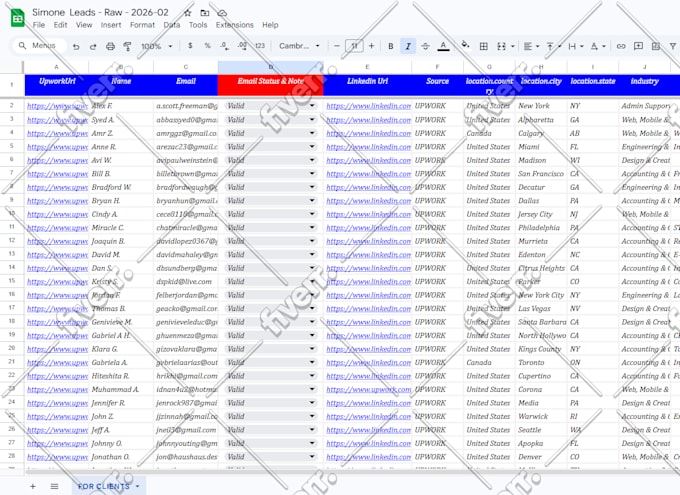Decrease font size minus button
Viewport: 680px width, 495px height.
click(x=337, y=46)
